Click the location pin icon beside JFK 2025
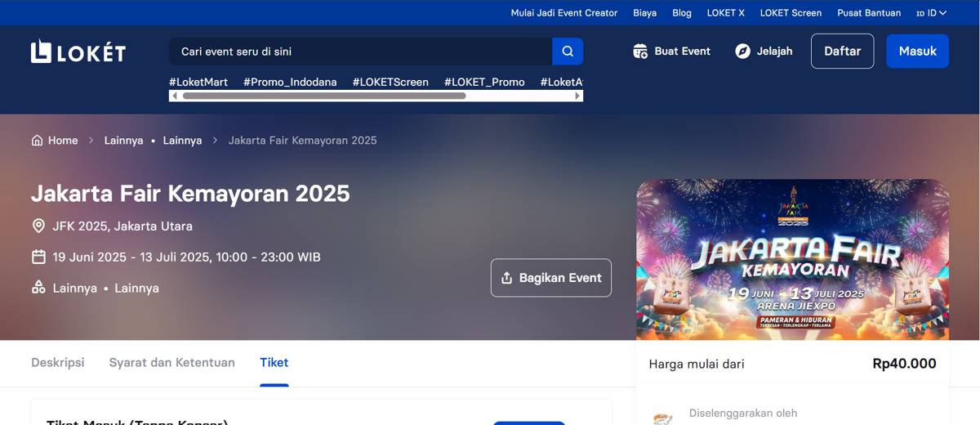The width and height of the screenshot is (980, 425). (38, 226)
